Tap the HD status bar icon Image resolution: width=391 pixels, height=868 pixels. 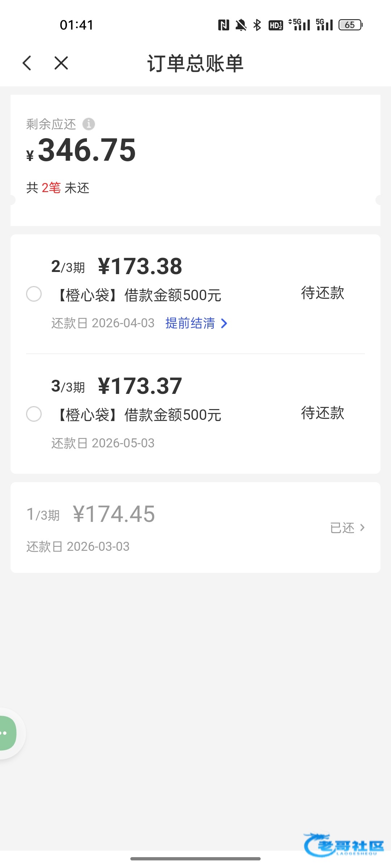(276, 25)
